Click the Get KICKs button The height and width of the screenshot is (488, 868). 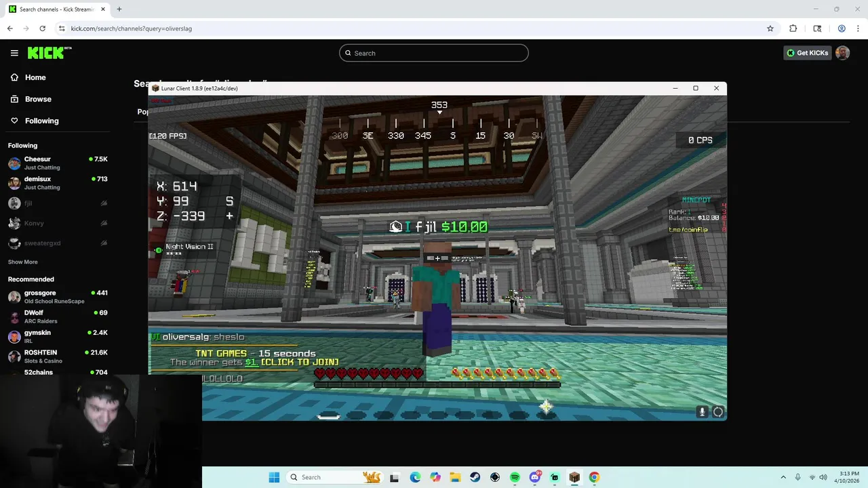point(807,53)
